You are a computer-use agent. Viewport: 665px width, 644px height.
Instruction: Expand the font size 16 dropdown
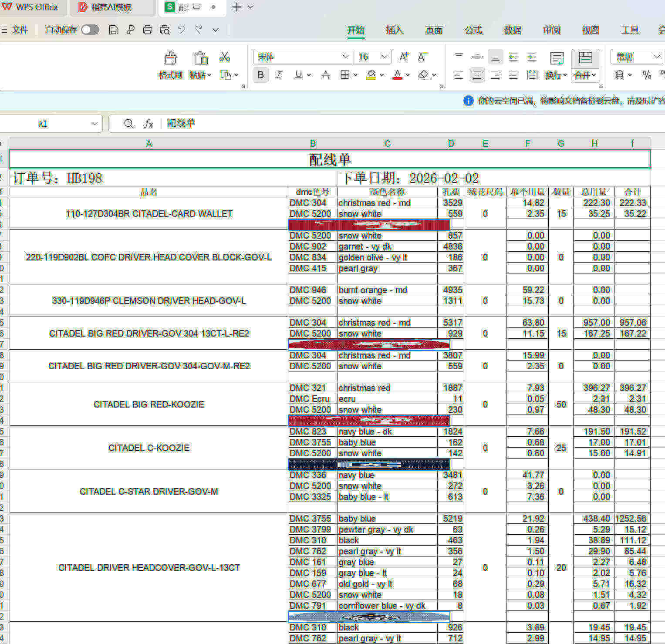384,57
